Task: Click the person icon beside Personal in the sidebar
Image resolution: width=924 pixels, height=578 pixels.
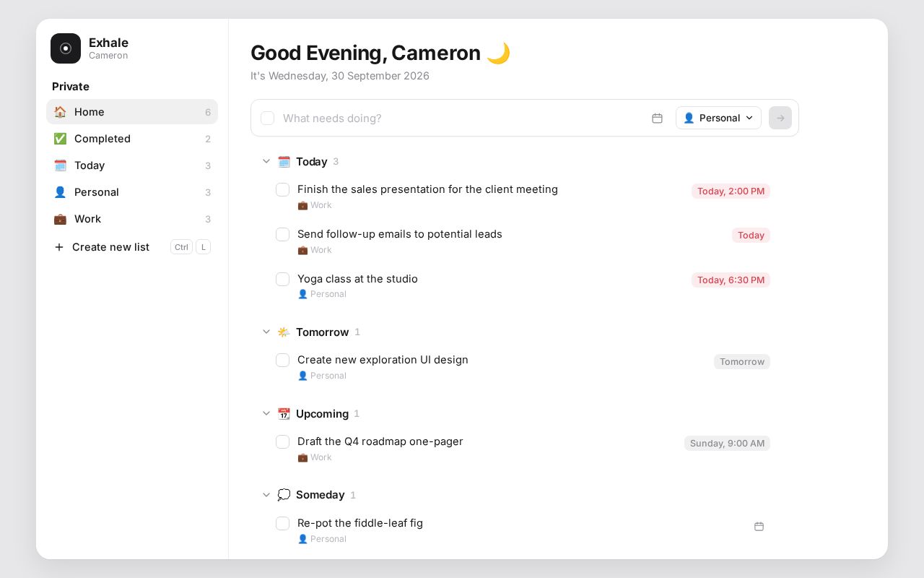Action: (60, 192)
